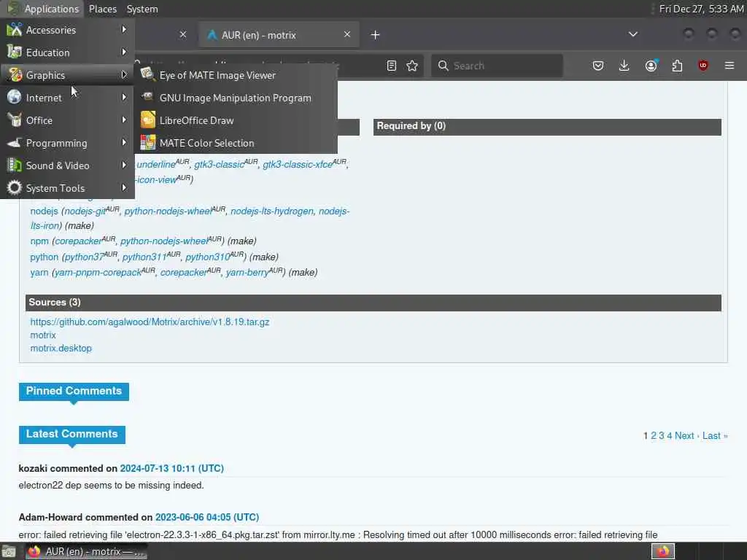Viewport: 747px width, 560px height.
Task: Click the search magnifier icon
Action: [444, 66]
